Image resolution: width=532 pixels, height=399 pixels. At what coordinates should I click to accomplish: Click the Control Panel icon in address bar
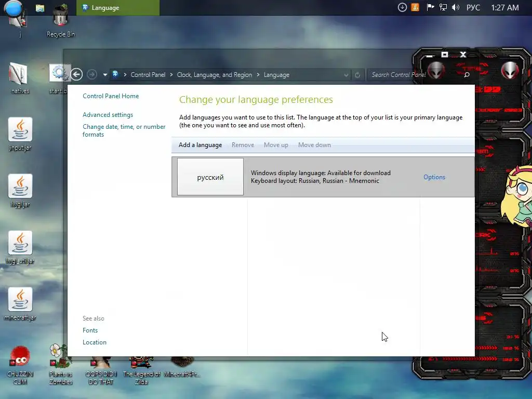(115, 74)
